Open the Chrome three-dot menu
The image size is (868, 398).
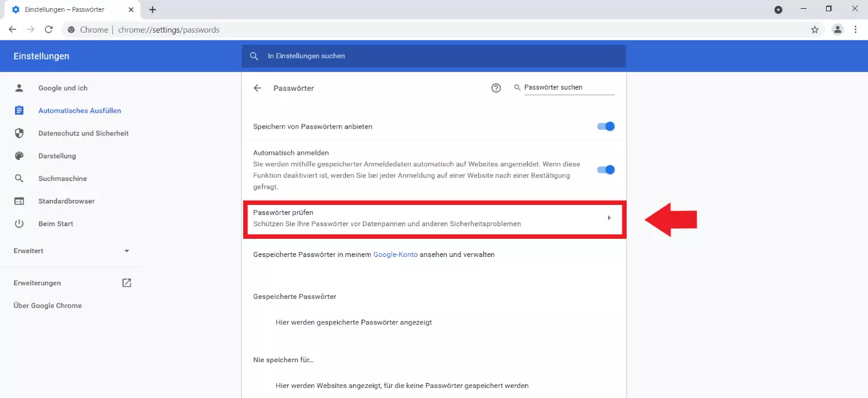coord(855,29)
